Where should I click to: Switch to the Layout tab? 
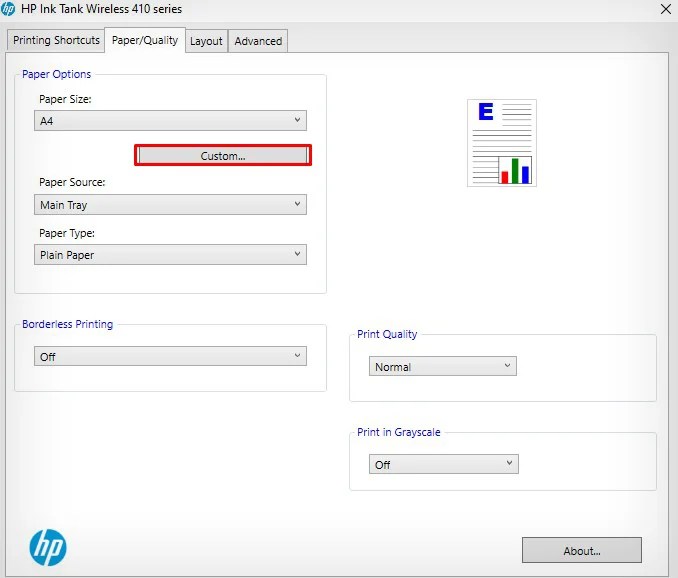coord(206,41)
